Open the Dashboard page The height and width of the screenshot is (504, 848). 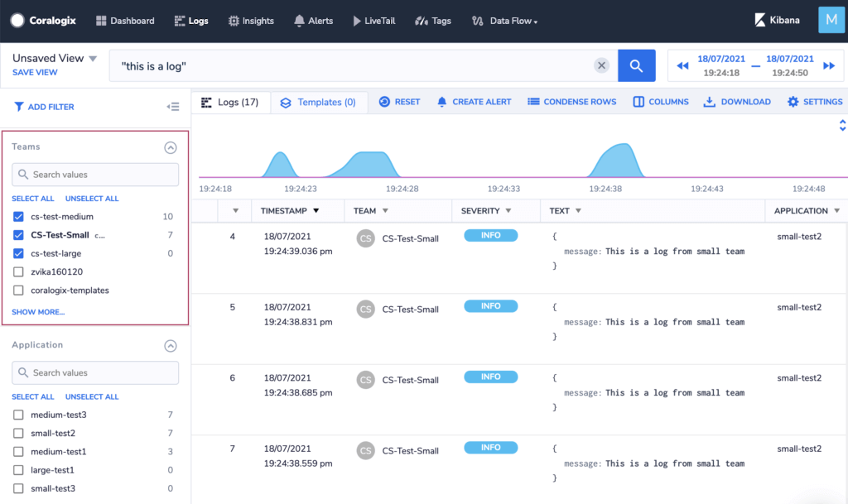(125, 21)
